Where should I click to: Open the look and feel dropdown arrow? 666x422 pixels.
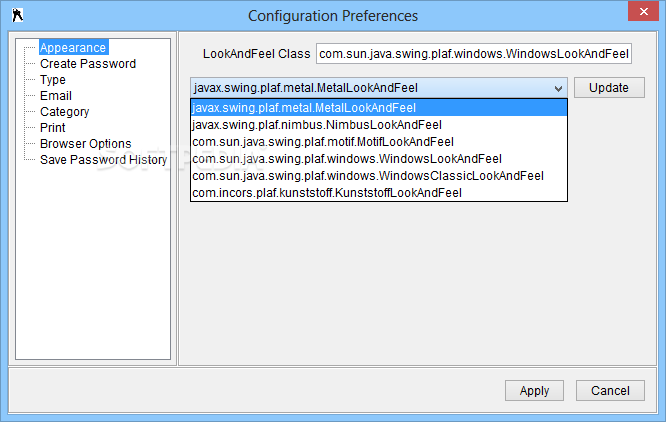pos(558,88)
